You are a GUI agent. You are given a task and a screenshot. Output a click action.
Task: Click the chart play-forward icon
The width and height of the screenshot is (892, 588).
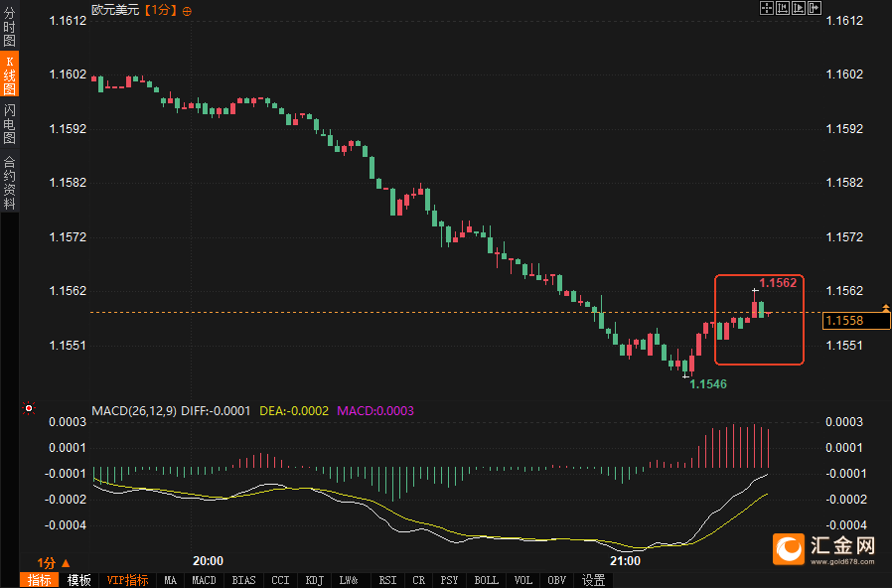pos(799,8)
